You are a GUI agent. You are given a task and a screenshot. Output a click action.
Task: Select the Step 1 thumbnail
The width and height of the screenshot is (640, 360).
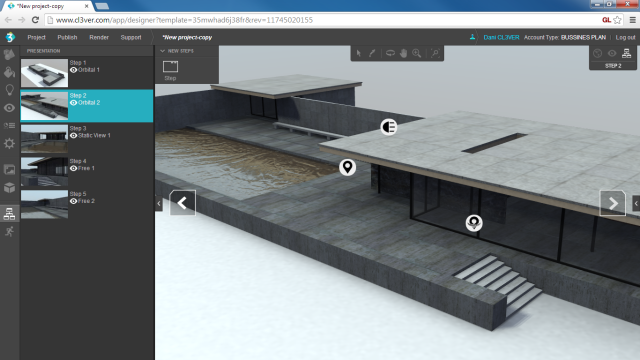(44, 73)
